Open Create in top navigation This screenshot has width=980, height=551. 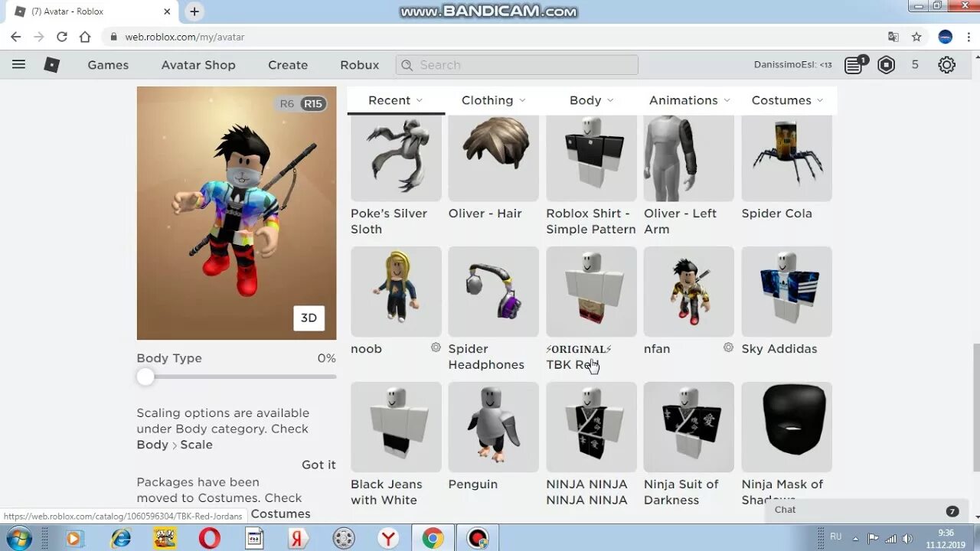(288, 65)
